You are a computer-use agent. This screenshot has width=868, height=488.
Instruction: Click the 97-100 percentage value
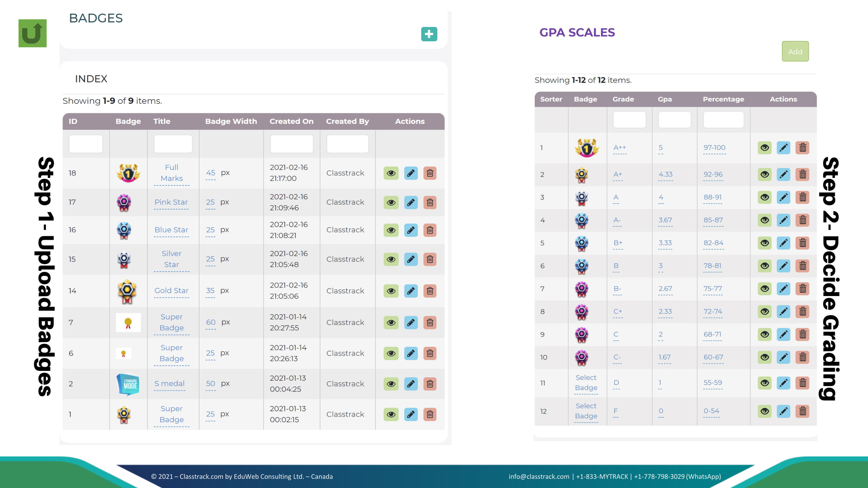[714, 147]
